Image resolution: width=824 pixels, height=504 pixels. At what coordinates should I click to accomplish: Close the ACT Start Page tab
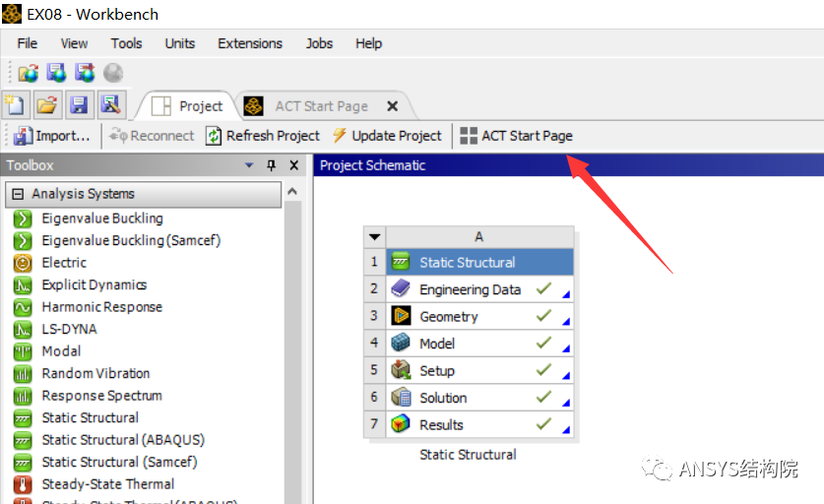click(392, 106)
